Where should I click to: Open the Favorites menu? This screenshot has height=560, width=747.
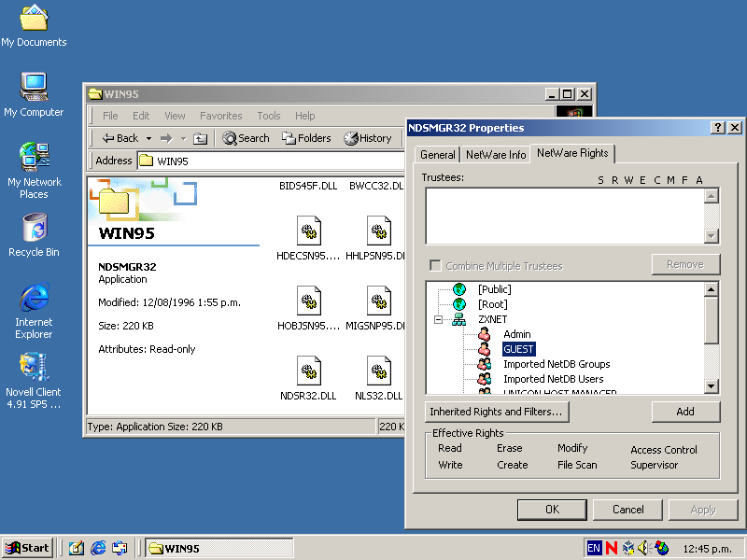(x=221, y=116)
